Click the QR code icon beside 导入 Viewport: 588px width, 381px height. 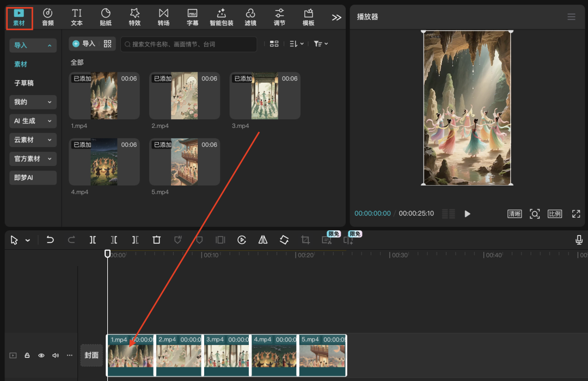click(x=107, y=44)
